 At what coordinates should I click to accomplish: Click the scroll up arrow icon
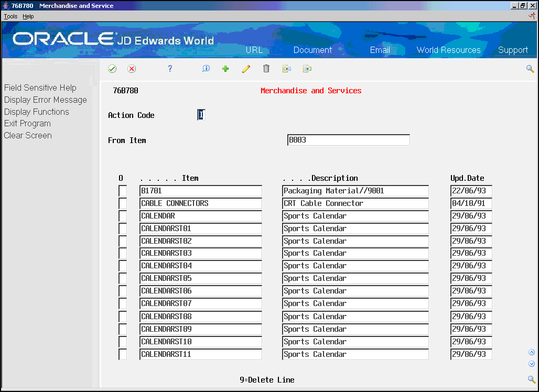point(532,353)
